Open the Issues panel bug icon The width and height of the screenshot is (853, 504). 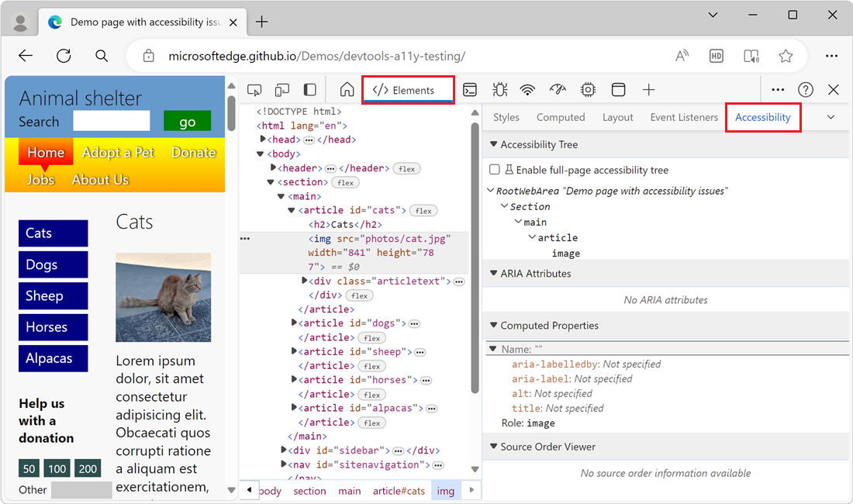(x=499, y=89)
